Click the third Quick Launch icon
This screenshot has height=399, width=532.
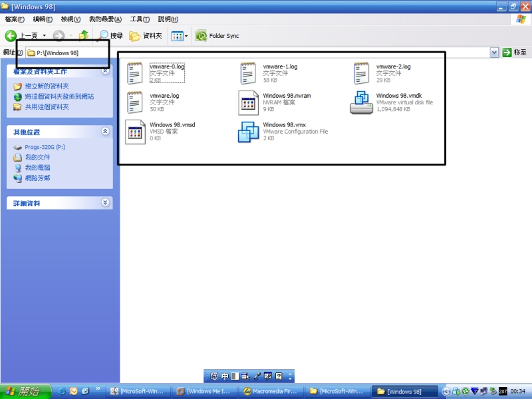85,391
